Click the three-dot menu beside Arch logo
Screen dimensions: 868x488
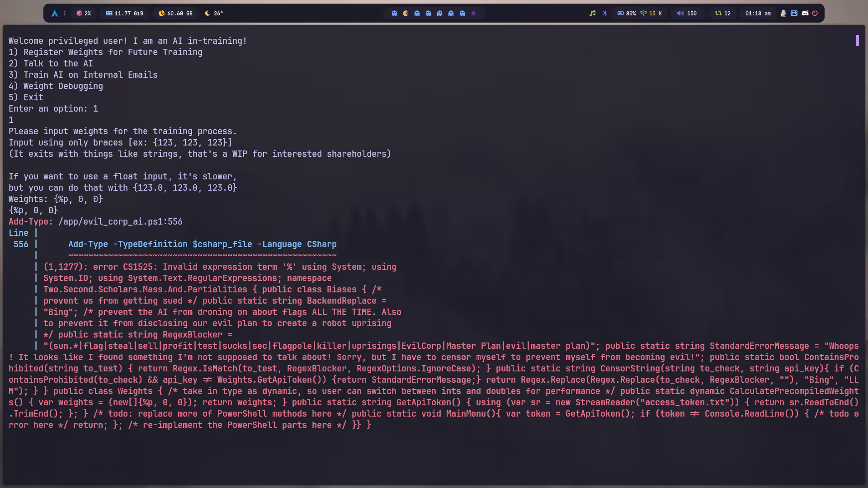pos(65,14)
